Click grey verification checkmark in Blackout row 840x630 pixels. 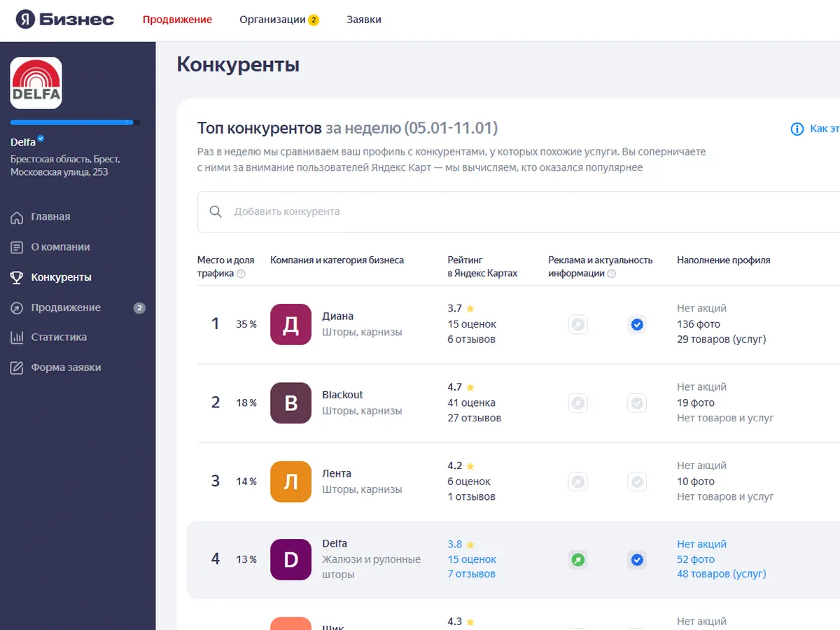click(636, 403)
